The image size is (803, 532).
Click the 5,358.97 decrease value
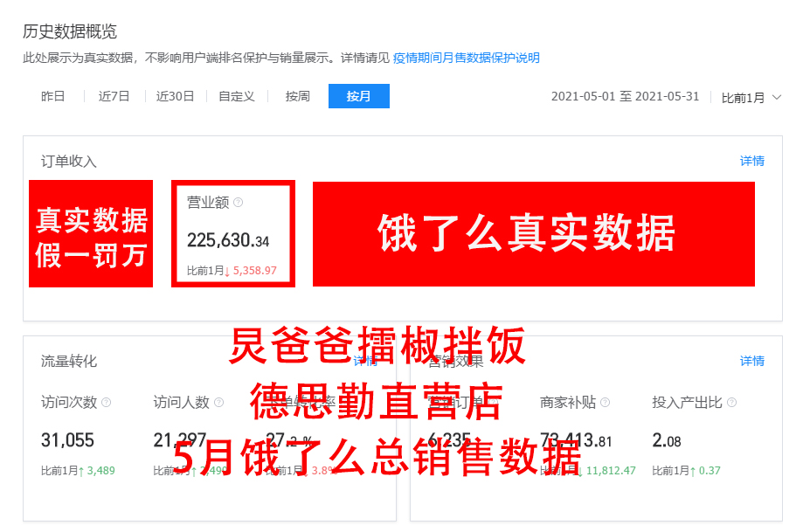click(x=254, y=270)
